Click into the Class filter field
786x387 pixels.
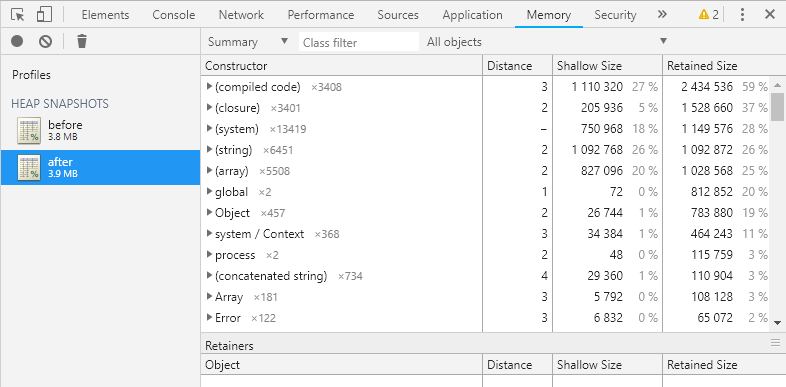coord(359,42)
